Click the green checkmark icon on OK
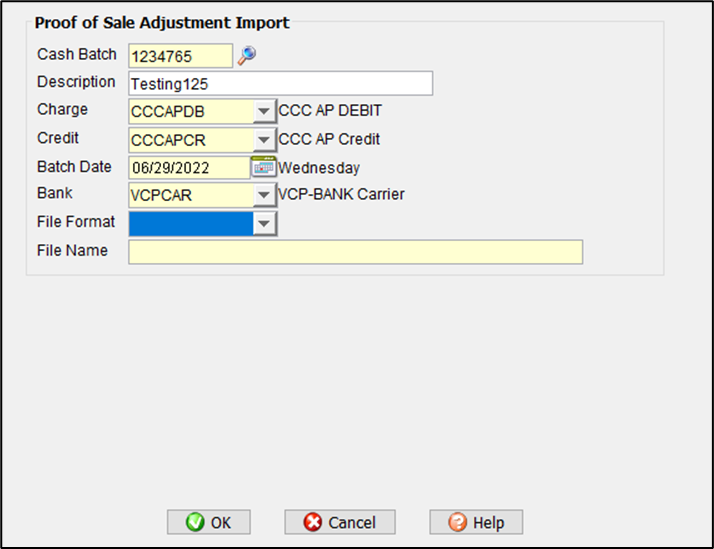This screenshot has height=549, width=714. click(x=196, y=522)
